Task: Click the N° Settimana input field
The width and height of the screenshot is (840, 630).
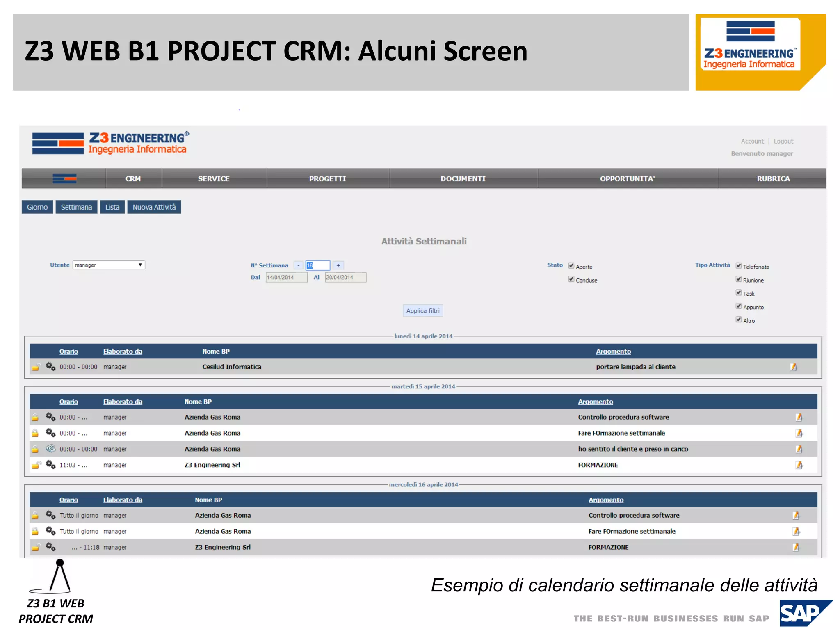Action: 318,265
